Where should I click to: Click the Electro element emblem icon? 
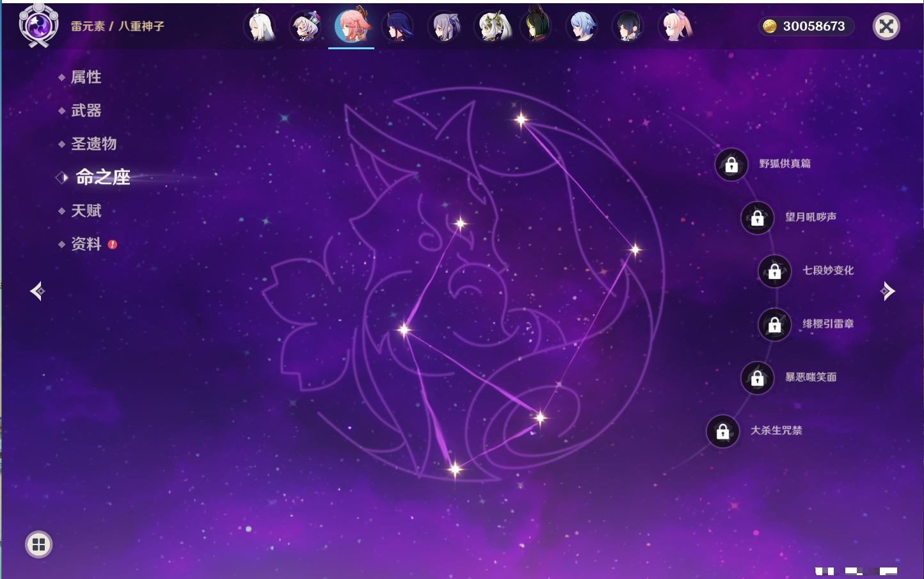coord(38,26)
